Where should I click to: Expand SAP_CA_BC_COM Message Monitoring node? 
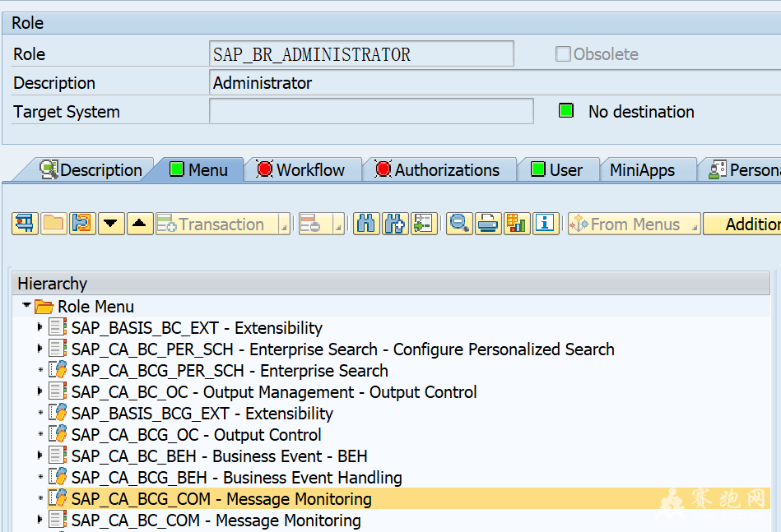coord(40,519)
